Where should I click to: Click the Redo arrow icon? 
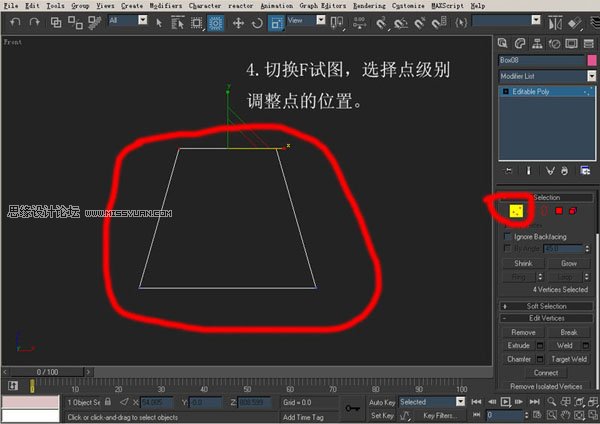(x=34, y=23)
